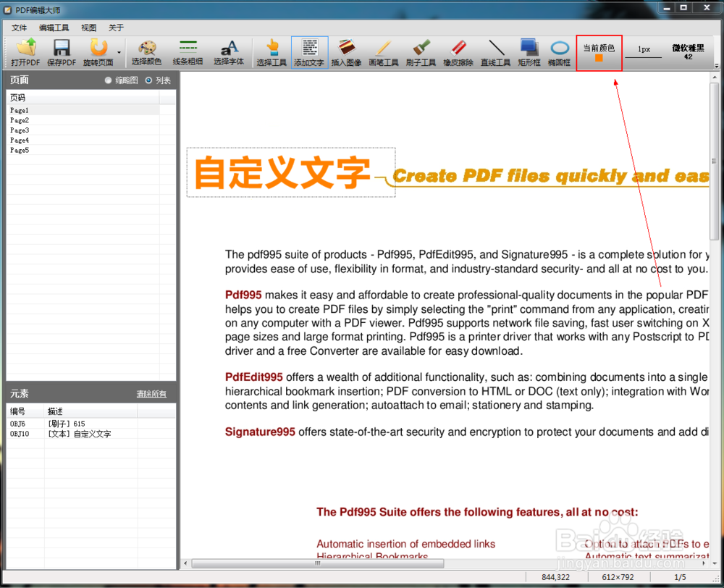Open the 编辑工具 menu
Image resolution: width=724 pixels, height=588 pixels.
pyautogui.click(x=54, y=28)
